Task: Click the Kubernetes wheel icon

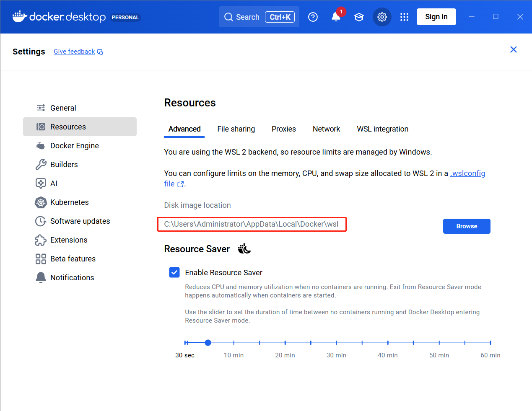Action: 41,202
